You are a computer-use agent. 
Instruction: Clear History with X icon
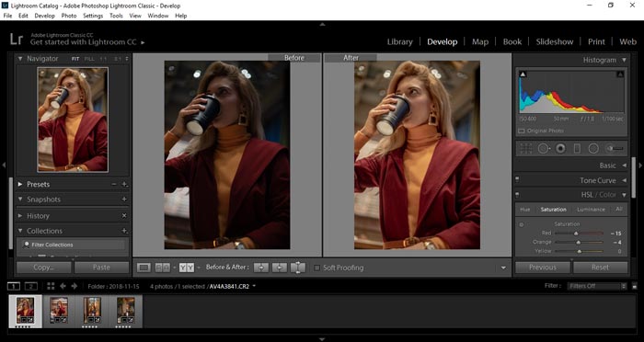[x=124, y=215]
